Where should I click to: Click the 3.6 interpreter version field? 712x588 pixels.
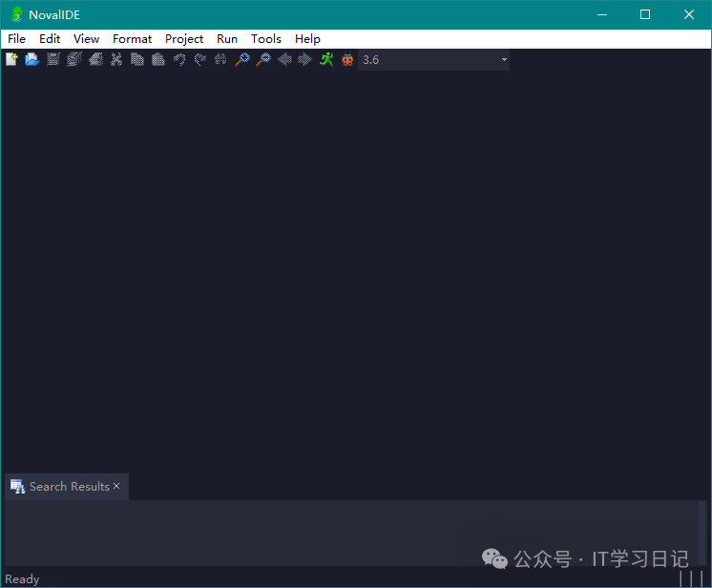(433, 59)
